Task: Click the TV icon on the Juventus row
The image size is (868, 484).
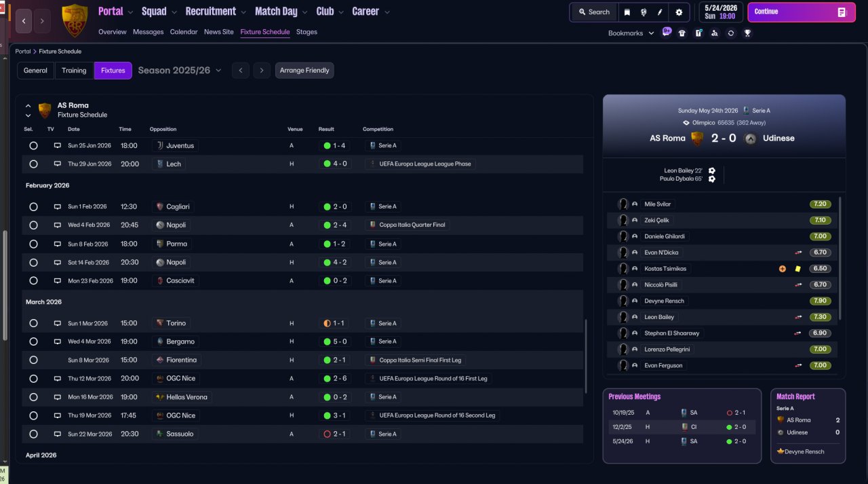Action: (x=58, y=145)
